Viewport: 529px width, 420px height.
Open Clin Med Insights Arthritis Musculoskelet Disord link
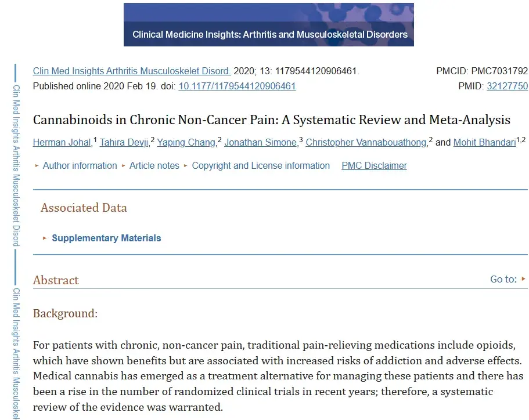(x=132, y=71)
